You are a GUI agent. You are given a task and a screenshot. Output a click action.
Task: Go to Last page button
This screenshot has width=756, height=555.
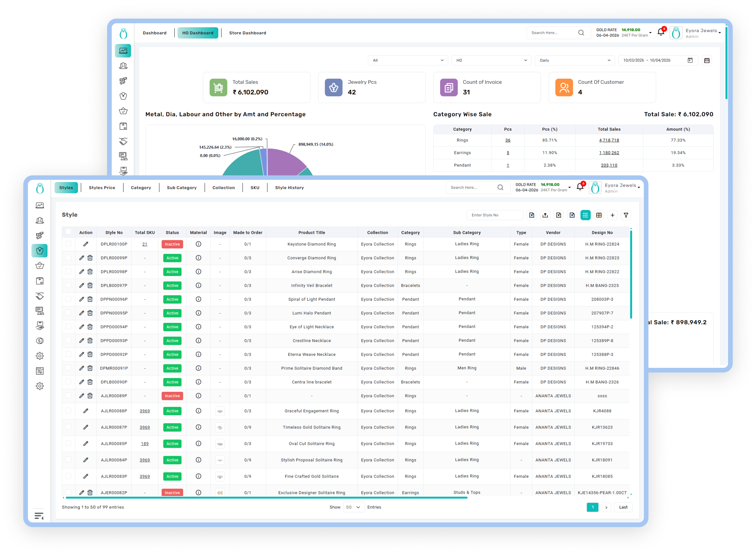pos(623,507)
